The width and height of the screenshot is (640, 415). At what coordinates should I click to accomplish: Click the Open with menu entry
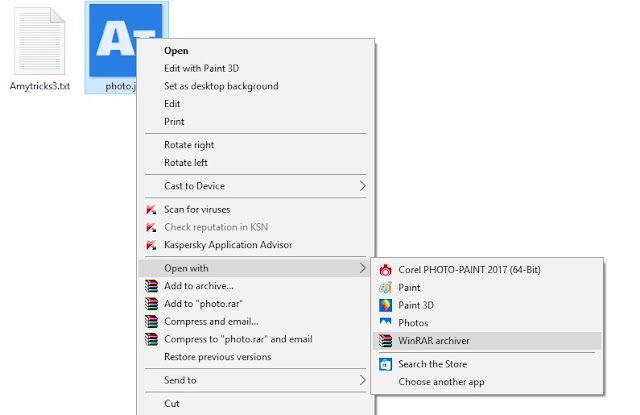click(x=256, y=268)
